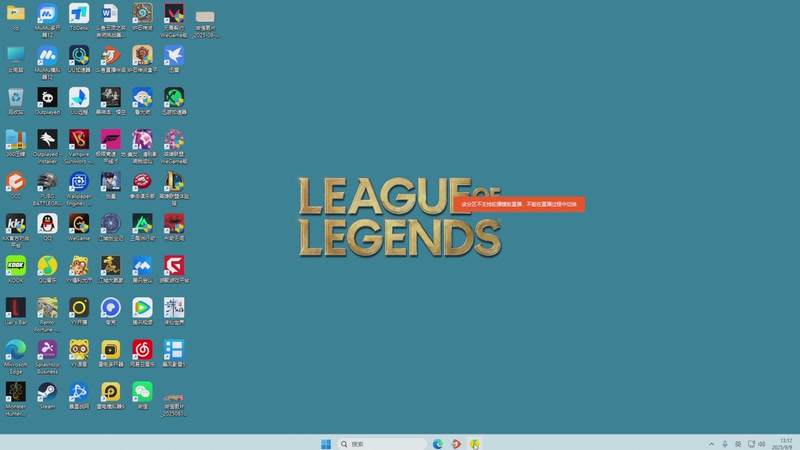Open Rento Fortune shortcut

[x=47, y=315]
